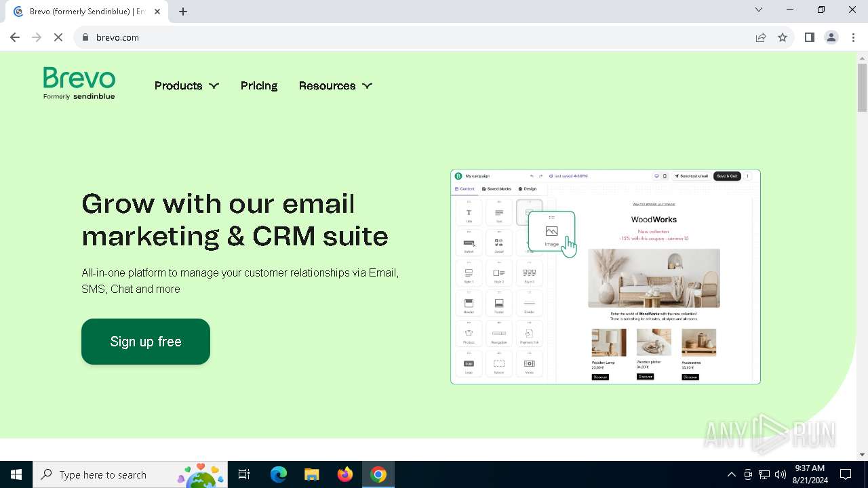Open the Pricing page

259,85
